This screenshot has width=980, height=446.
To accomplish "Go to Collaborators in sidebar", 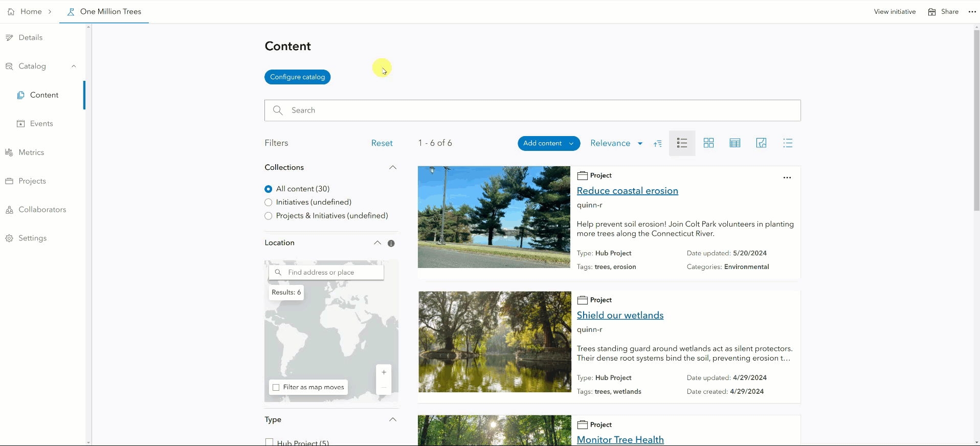I will coord(42,210).
